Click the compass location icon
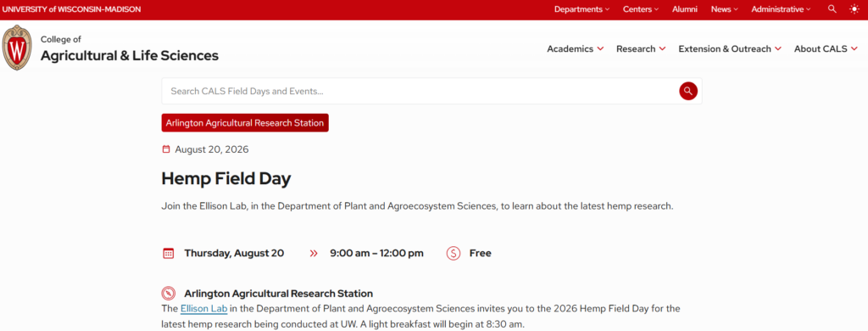This screenshot has height=331, width=868. 169,294
